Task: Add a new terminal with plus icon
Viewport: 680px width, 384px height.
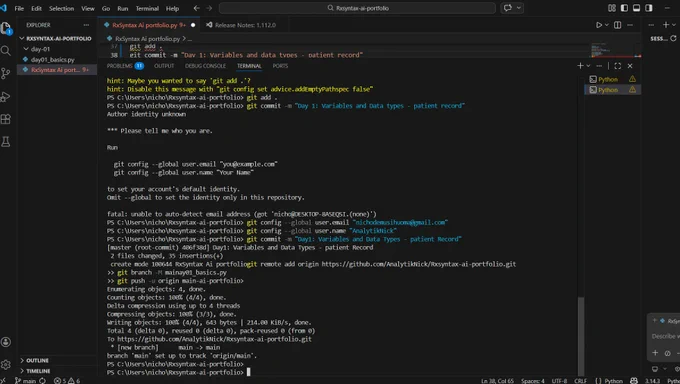Action: point(580,66)
